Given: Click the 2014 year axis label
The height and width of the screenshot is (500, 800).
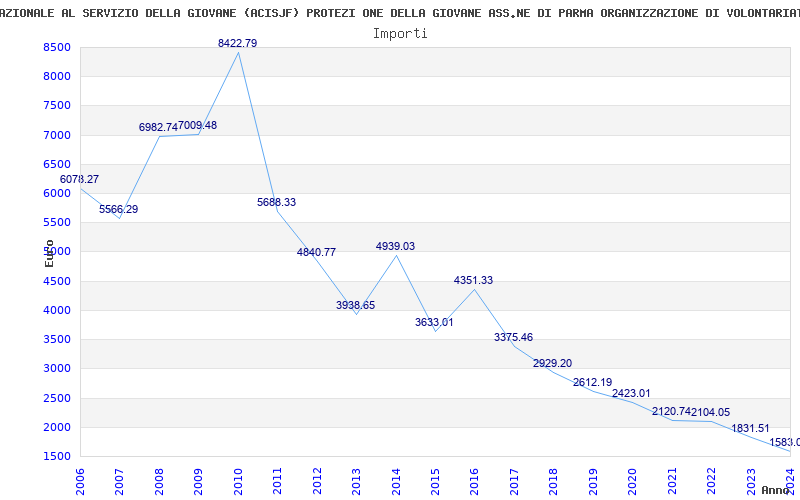Looking at the screenshot, I should click(396, 482).
